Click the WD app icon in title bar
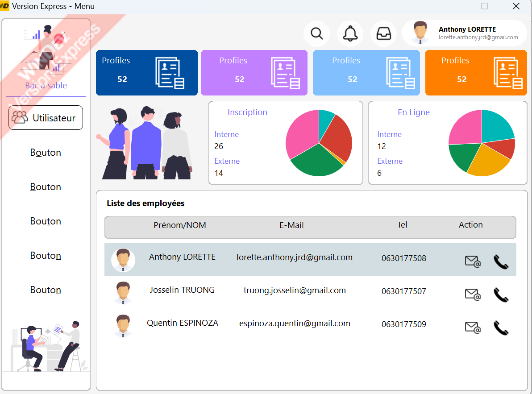Image resolution: width=532 pixels, height=394 pixels. point(4,6)
